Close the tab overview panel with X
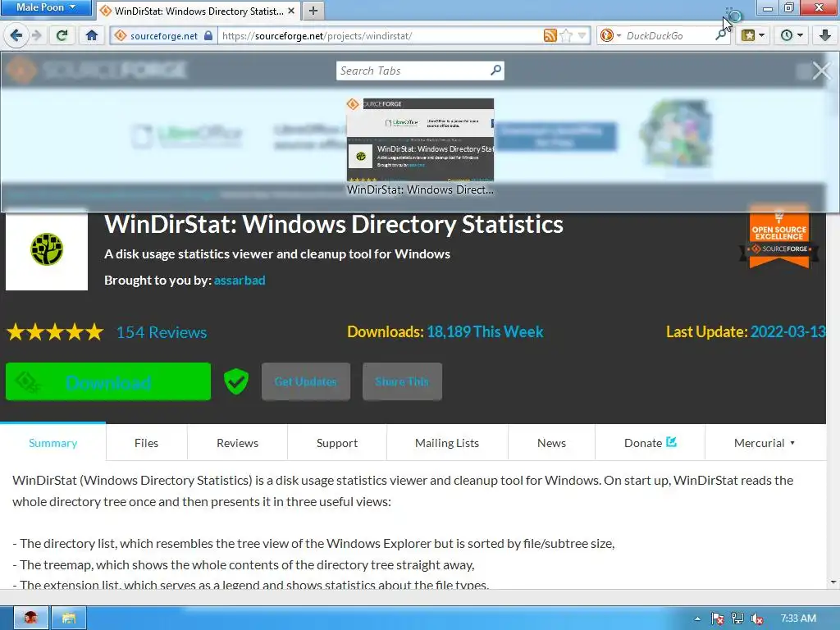 pyautogui.click(x=821, y=71)
